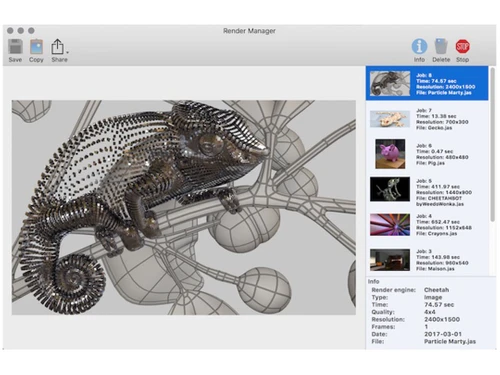The width and height of the screenshot is (500, 375).
Task: Click the Quality value '4x4'
Action: coord(430,312)
